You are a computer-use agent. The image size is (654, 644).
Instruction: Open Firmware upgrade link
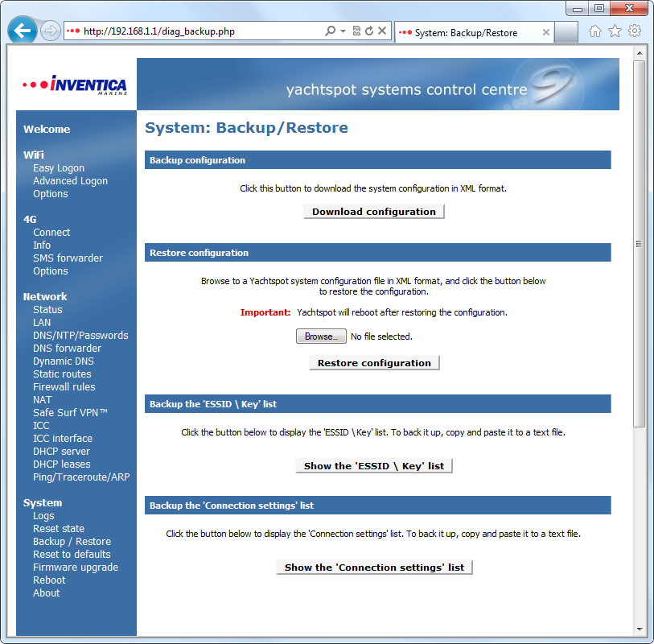point(76,568)
